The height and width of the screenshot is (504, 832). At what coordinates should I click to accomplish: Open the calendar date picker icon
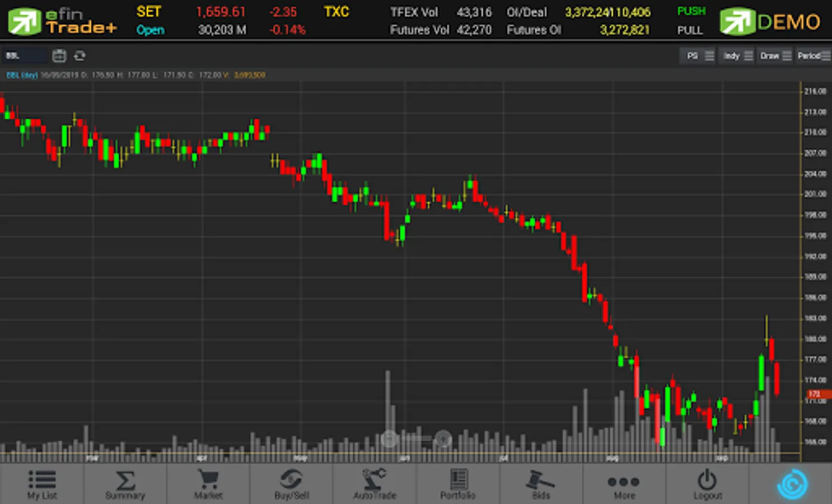59,55
